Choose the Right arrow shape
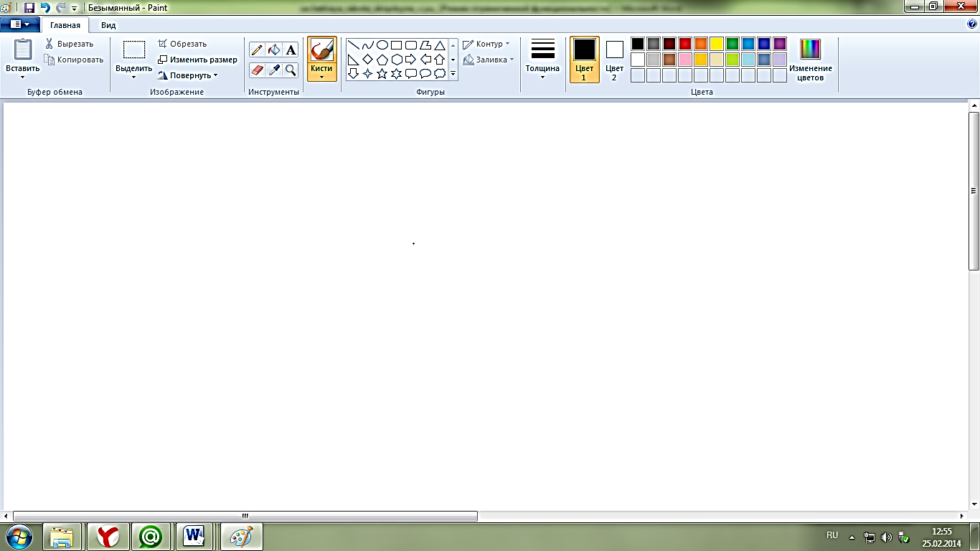This screenshot has width=980, height=551. [x=411, y=60]
